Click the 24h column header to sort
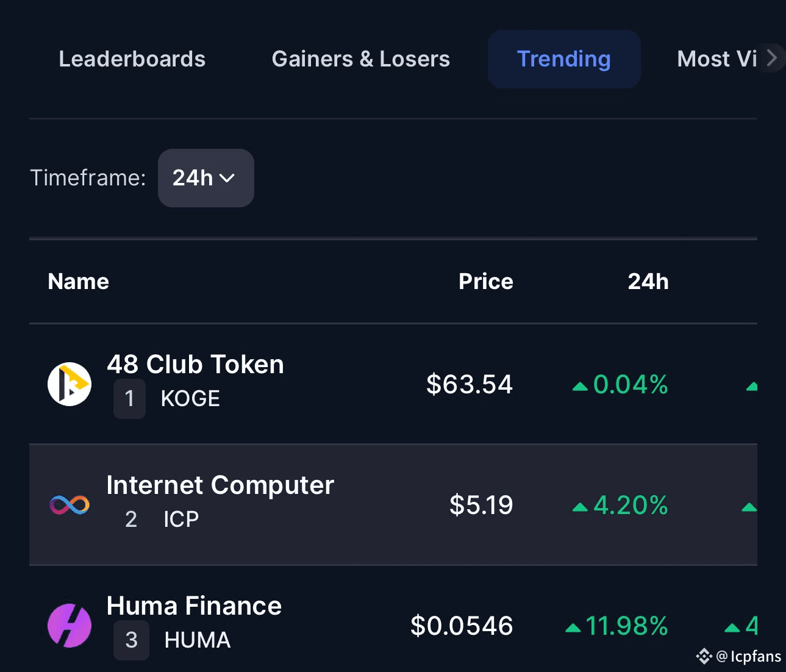Viewport: 786px width, 672px height. (648, 281)
